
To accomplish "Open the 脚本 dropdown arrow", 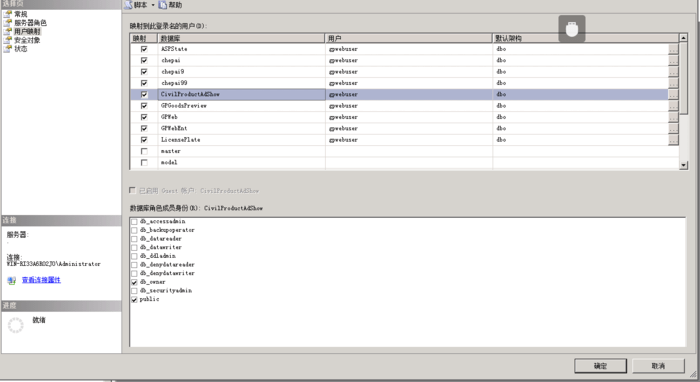I will point(153,5).
